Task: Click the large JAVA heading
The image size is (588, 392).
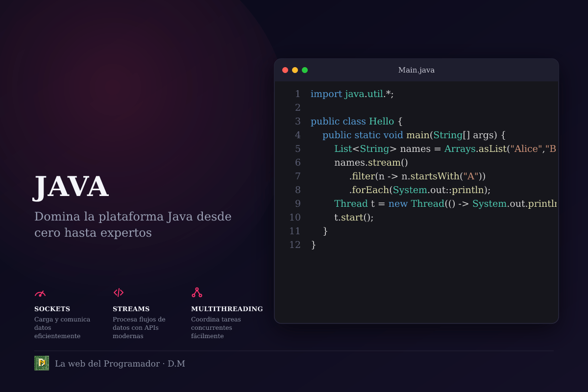Action: (71, 187)
